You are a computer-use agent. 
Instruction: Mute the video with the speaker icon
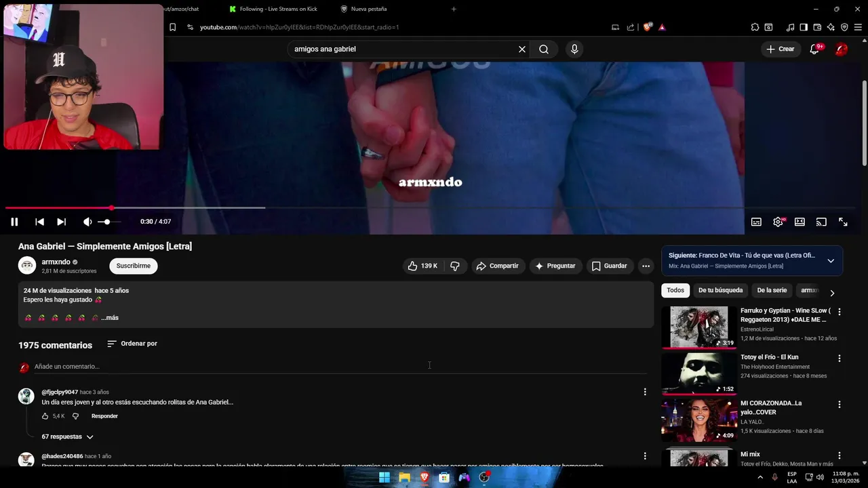pos(87,222)
